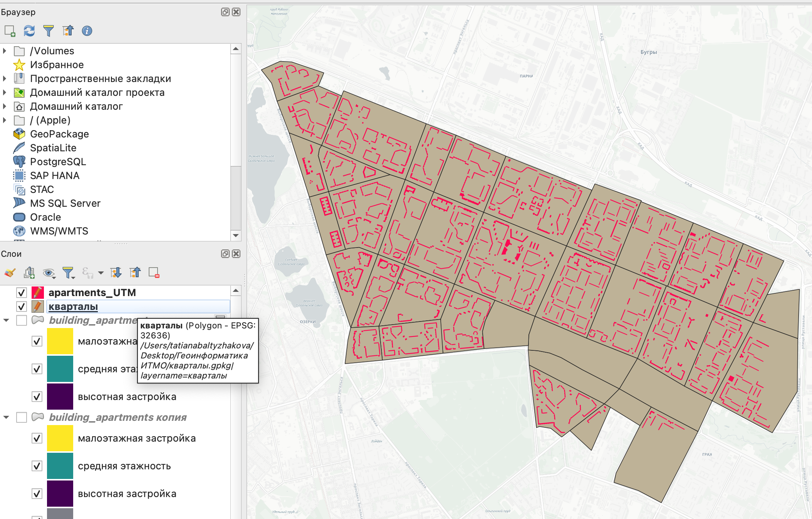Open the manage map themes eye icon
The height and width of the screenshot is (519, 812).
pos(49,273)
